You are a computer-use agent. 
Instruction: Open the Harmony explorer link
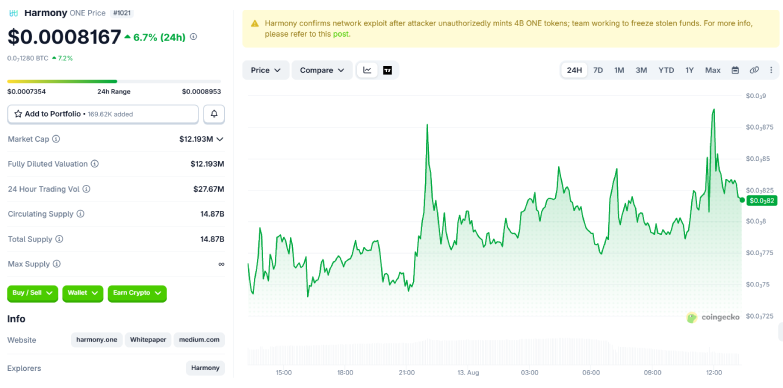click(205, 368)
